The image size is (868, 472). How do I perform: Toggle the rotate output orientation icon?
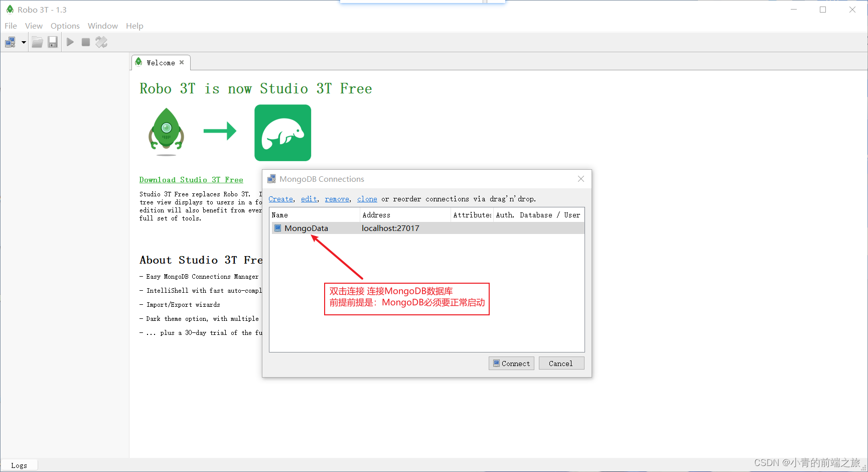101,42
